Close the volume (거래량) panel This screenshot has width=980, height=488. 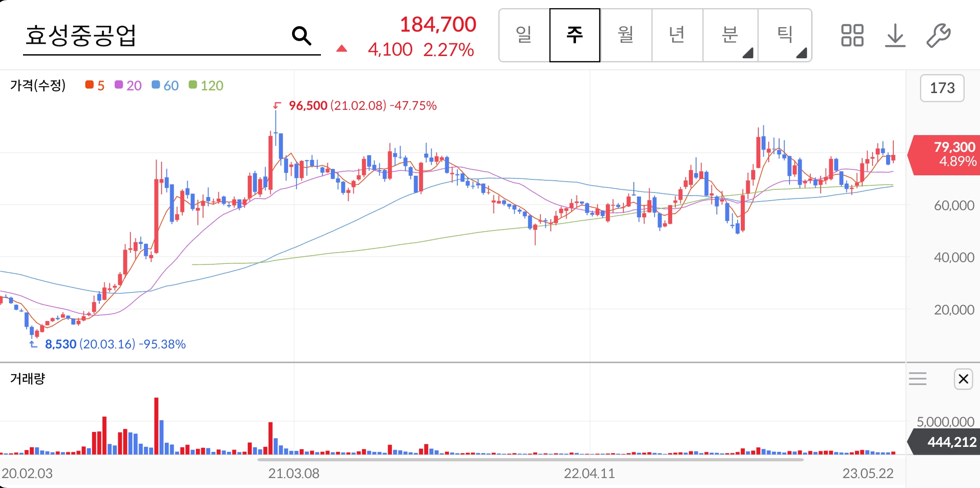pos(963,379)
